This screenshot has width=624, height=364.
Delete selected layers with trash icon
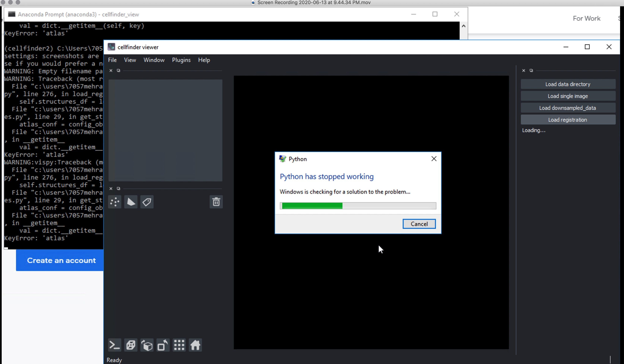click(x=216, y=202)
